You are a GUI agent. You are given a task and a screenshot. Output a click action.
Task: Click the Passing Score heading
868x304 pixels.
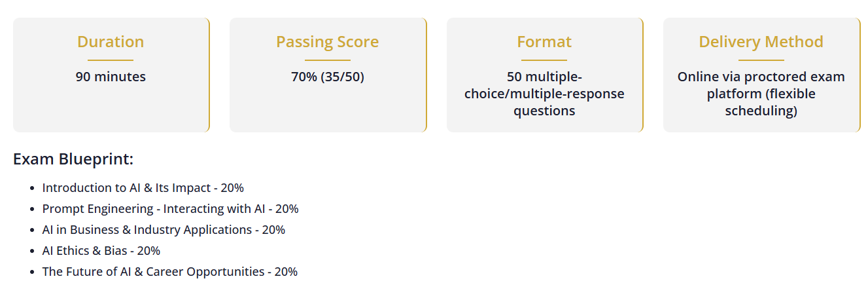click(327, 42)
